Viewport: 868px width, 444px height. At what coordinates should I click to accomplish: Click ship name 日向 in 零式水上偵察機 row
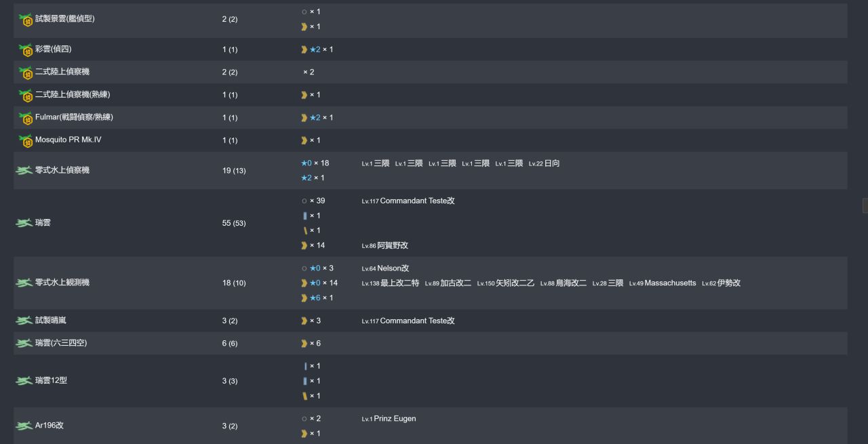coord(551,163)
